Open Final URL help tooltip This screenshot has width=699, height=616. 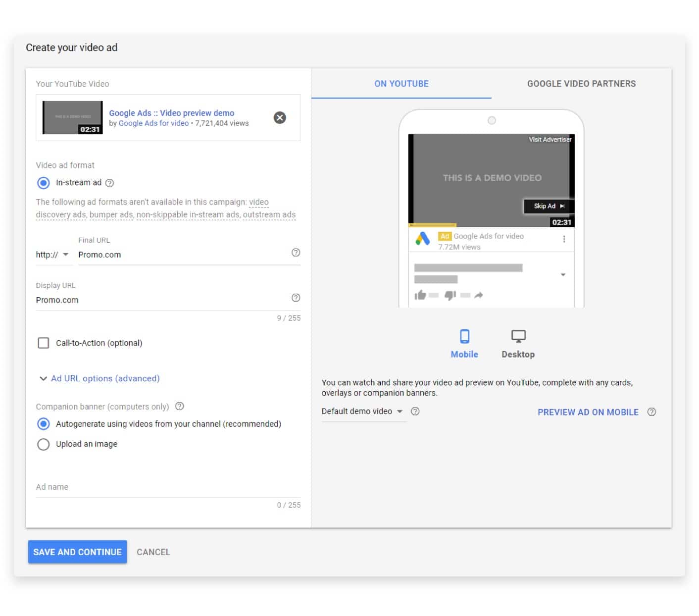click(296, 253)
